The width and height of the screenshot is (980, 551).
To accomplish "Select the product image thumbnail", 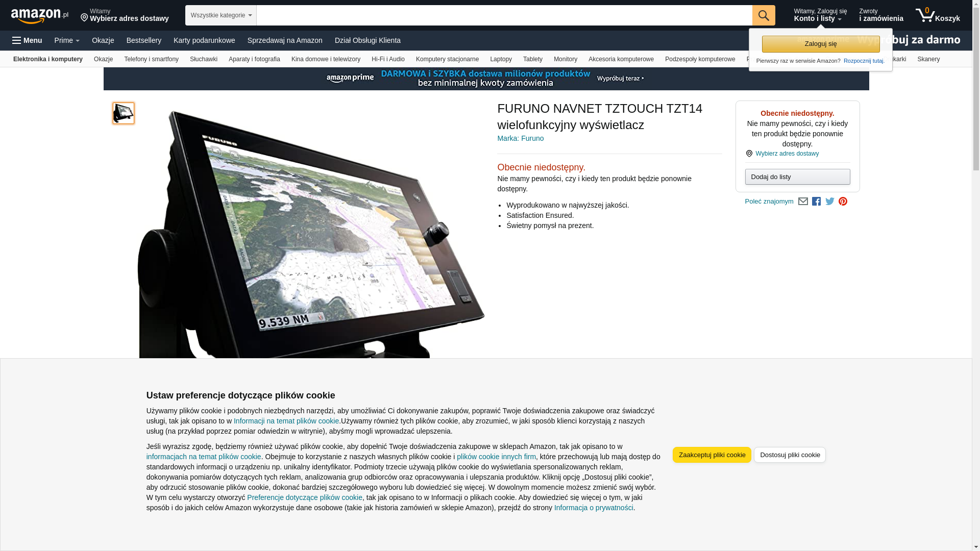I will (124, 113).
